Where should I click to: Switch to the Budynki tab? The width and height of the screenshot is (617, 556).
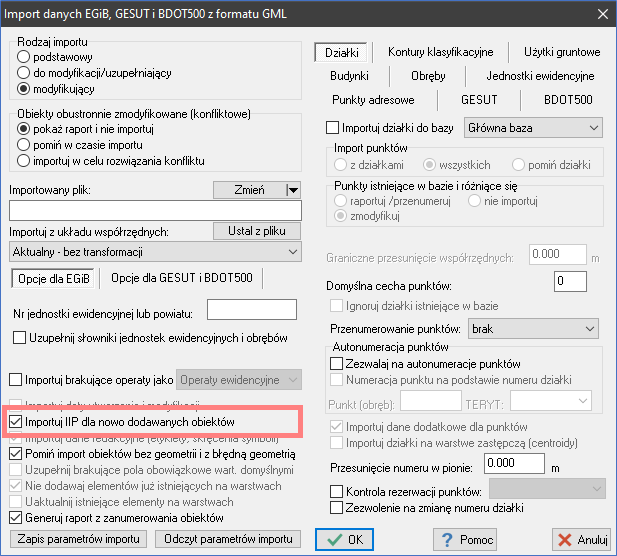349,75
